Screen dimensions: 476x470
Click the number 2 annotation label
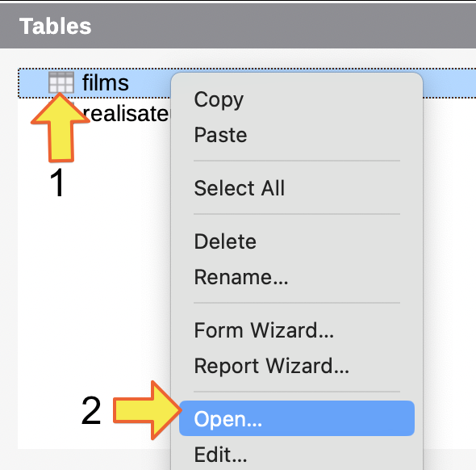point(91,410)
